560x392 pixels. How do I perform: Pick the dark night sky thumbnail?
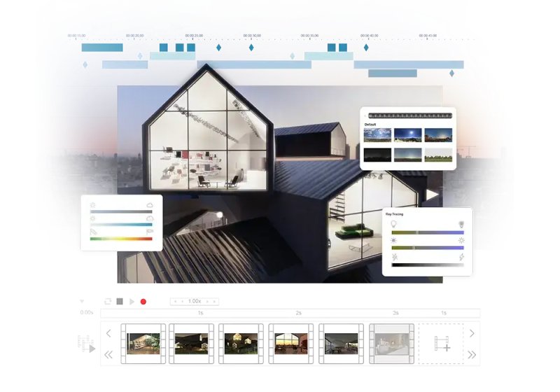pos(377,155)
